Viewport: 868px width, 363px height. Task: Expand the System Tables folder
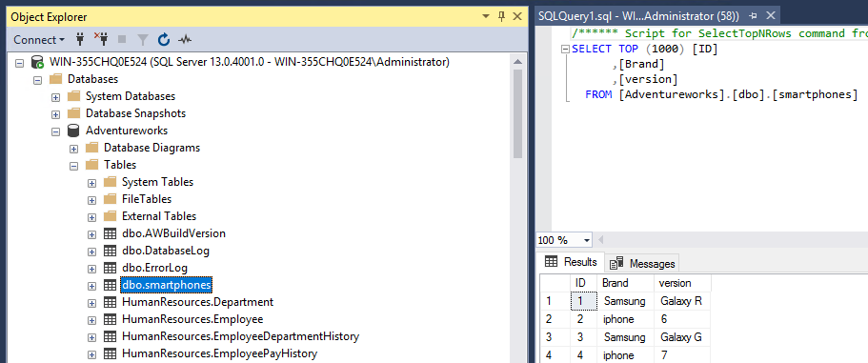[x=91, y=183]
